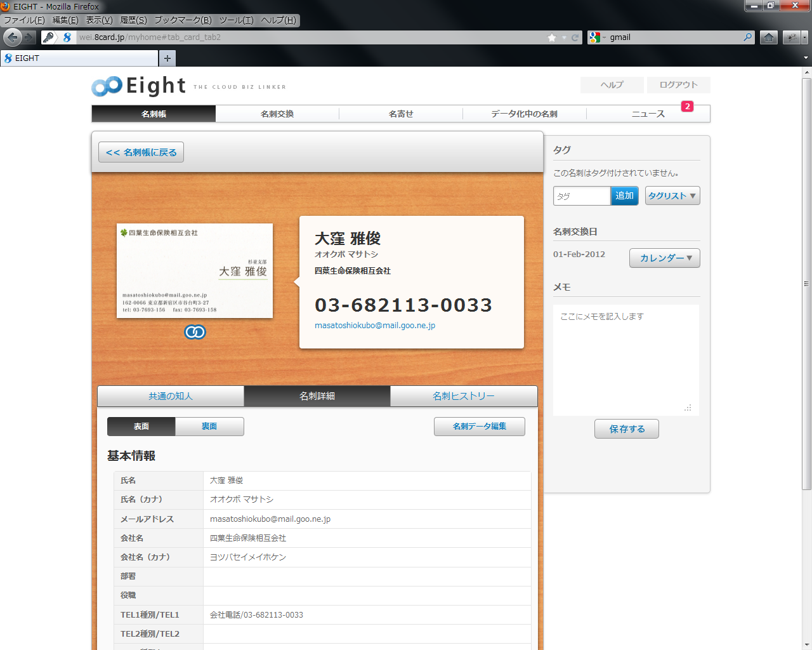
Task: Click the 会社電話/03-682113-0033 table value
Action: [256, 615]
